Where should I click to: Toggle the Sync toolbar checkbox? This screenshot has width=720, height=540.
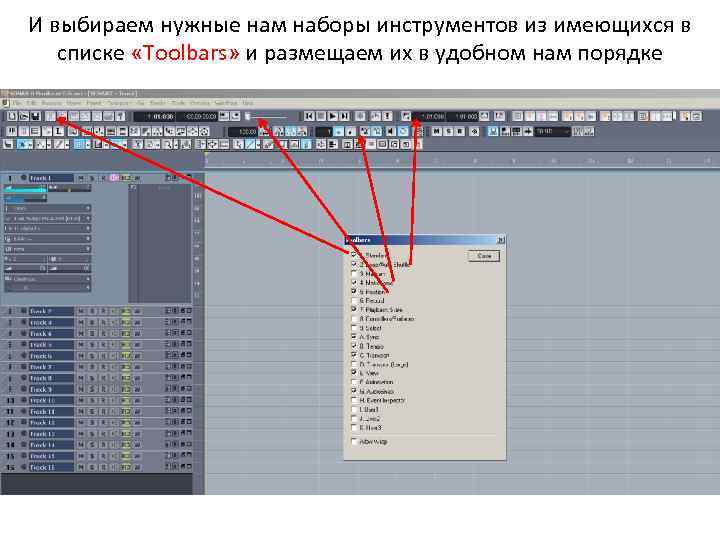coord(354,337)
